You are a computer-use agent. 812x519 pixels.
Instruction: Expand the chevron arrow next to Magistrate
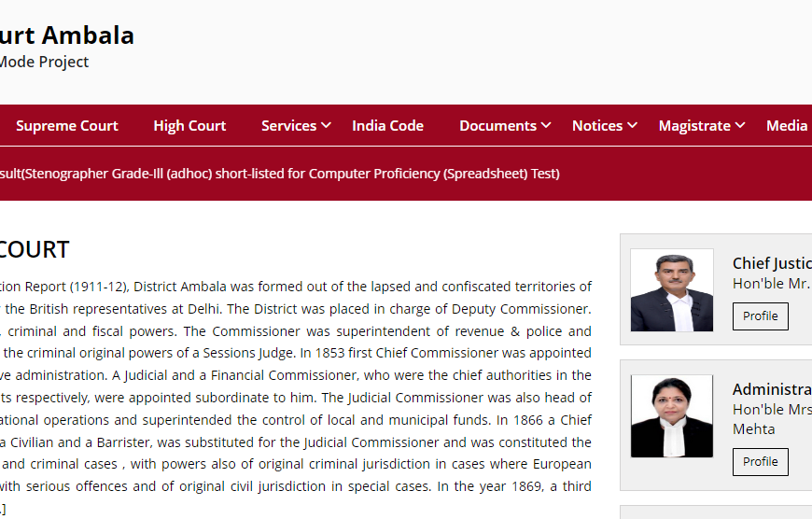click(740, 125)
